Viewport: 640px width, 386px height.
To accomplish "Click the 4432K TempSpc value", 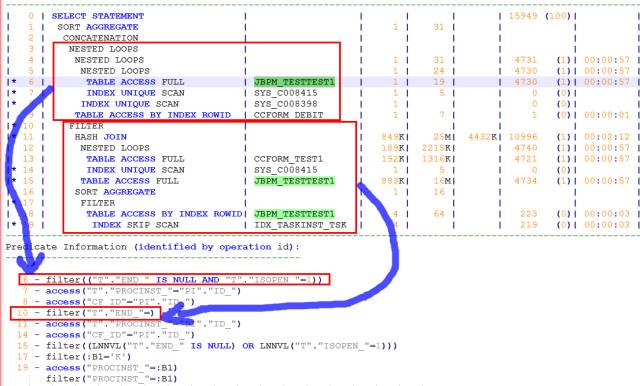I will point(482,137).
